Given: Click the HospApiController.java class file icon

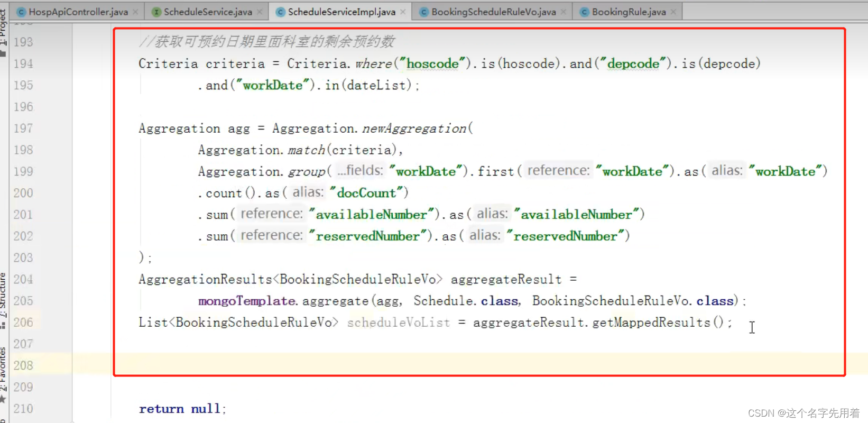Looking at the screenshot, I should (21, 12).
